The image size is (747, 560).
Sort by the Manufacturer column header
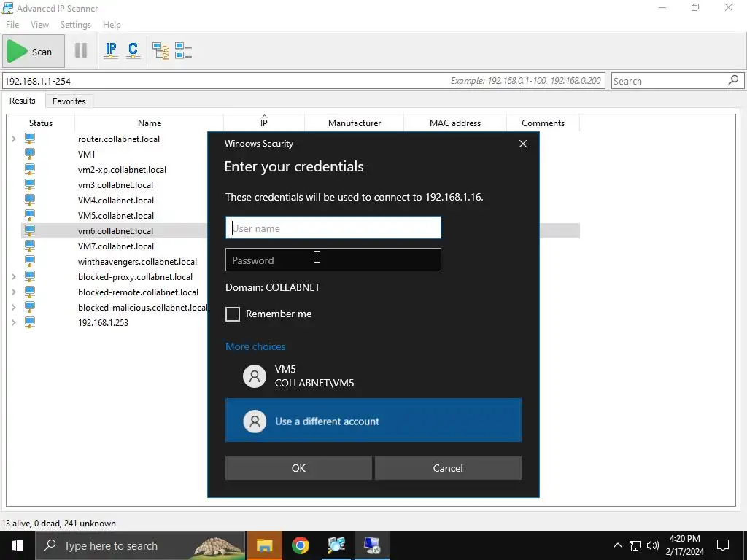(355, 122)
